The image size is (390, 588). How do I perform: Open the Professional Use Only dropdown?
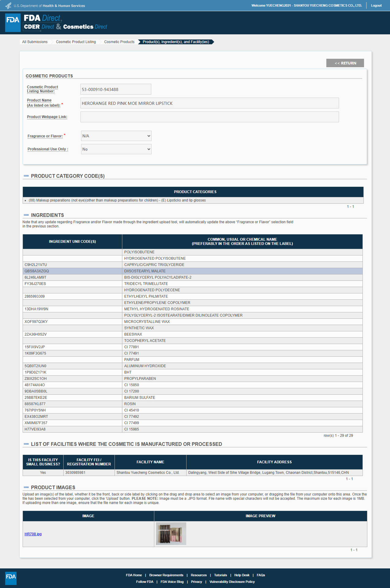click(116, 149)
